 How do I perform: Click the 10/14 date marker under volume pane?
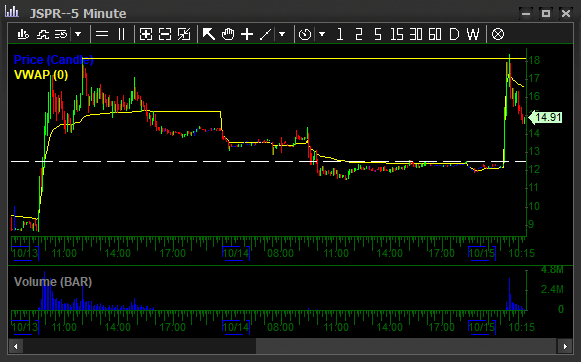point(236,328)
